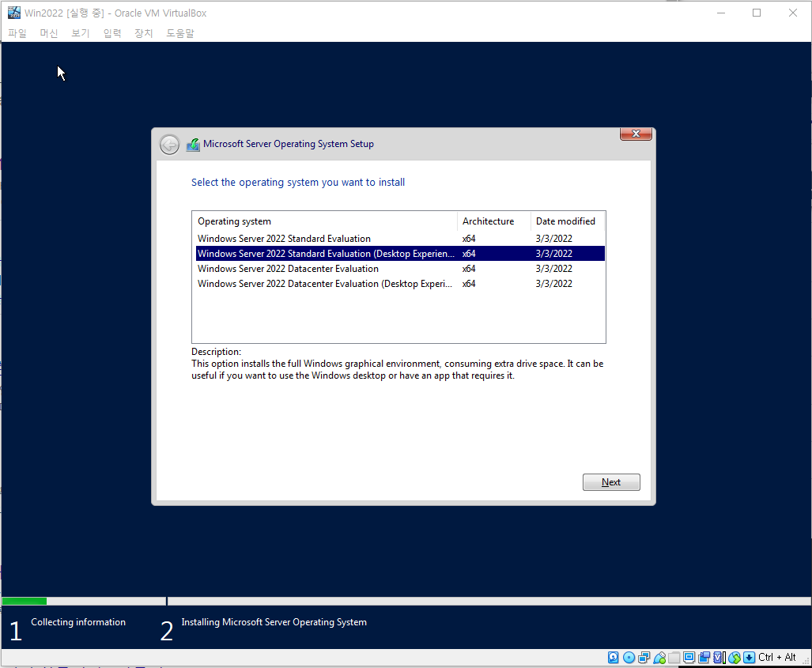The height and width of the screenshot is (668, 812).
Task: Click the Next button
Action: click(611, 482)
